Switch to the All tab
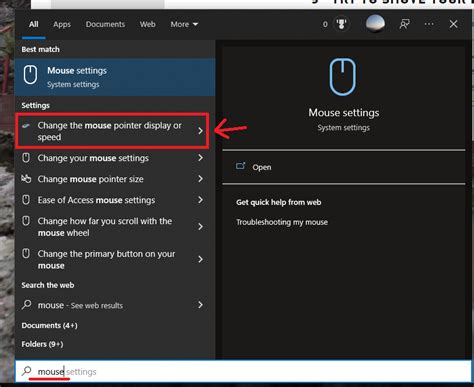474x387 pixels. (x=34, y=24)
